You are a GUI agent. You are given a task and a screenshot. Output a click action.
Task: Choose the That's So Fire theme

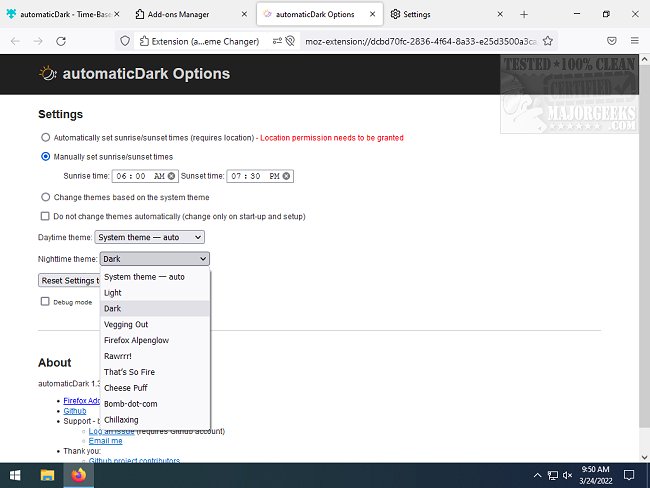[x=155, y=372]
